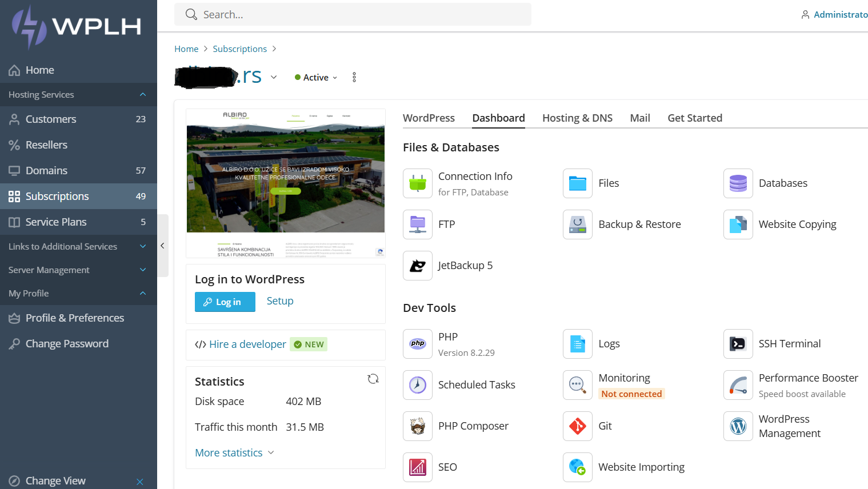Open the Website Copying icon
Viewport: 868px width, 489px height.
738,225
